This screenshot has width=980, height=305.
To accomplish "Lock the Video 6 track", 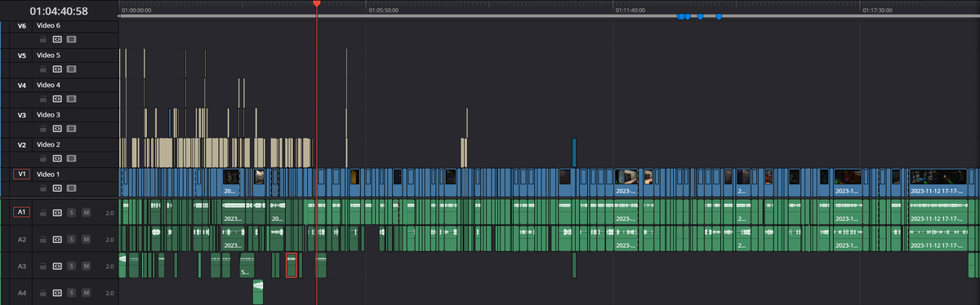I will tap(43, 38).
